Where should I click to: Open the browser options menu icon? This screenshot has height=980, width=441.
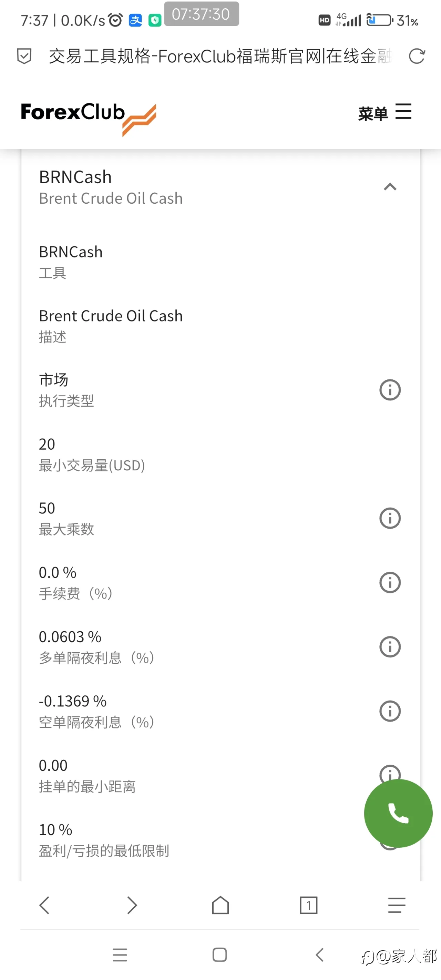pos(397,905)
